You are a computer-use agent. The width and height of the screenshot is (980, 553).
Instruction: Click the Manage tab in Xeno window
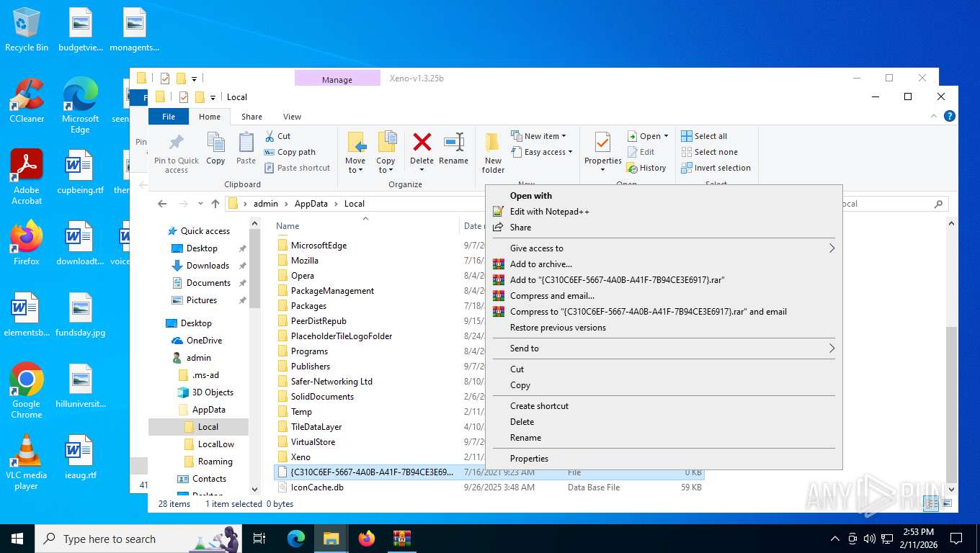click(x=337, y=79)
